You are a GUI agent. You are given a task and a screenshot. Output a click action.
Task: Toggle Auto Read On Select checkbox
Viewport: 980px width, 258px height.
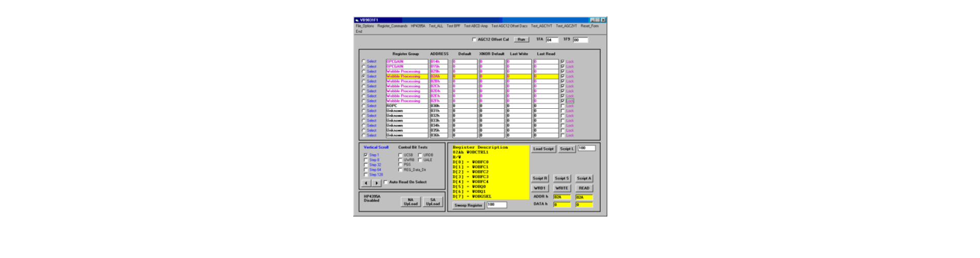tap(386, 182)
